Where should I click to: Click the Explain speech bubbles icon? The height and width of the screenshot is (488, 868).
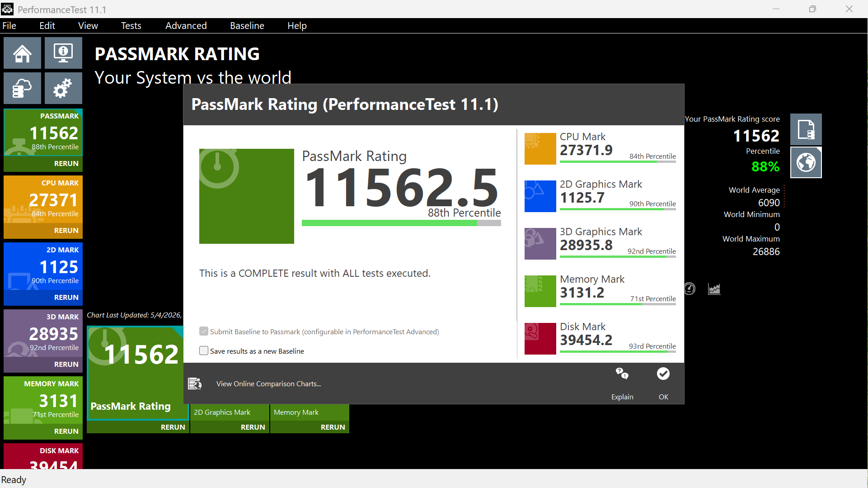click(622, 374)
